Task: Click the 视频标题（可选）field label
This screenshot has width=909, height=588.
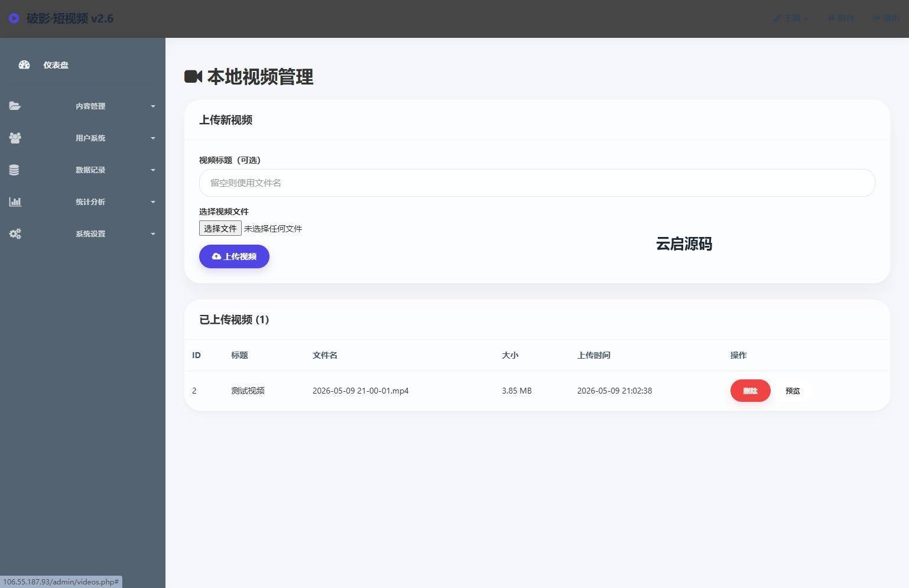Action: click(230, 160)
